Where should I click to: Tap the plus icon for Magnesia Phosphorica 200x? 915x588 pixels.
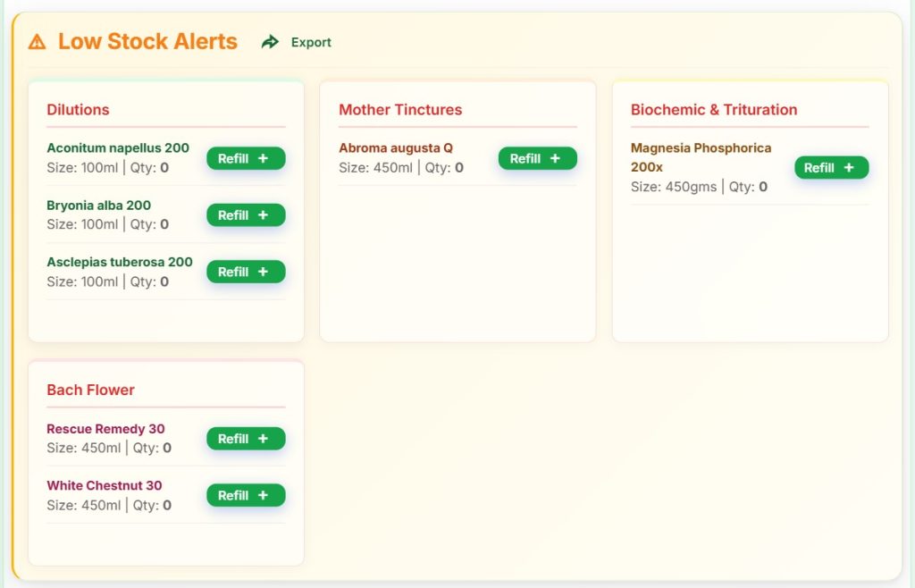point(848,168)
